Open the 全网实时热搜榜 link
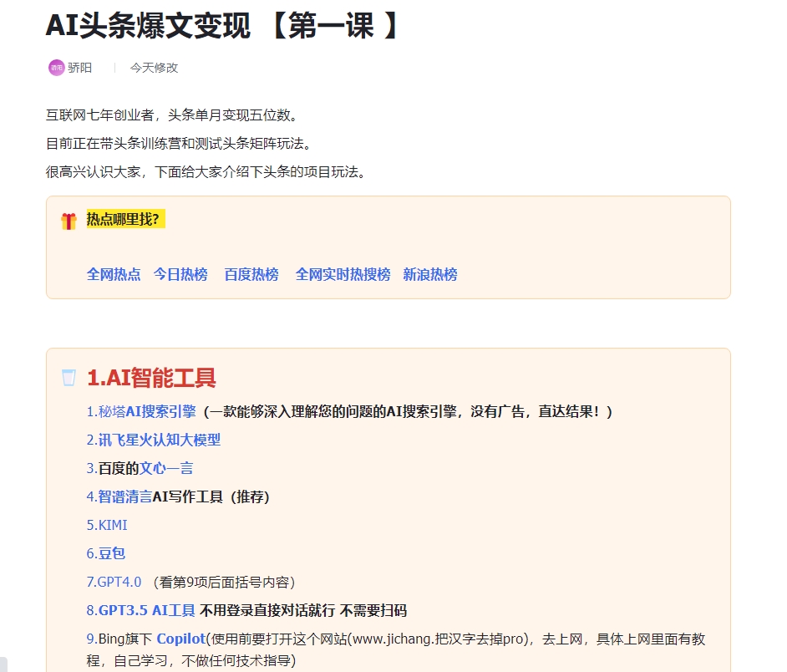 click(x=343, y=274)
